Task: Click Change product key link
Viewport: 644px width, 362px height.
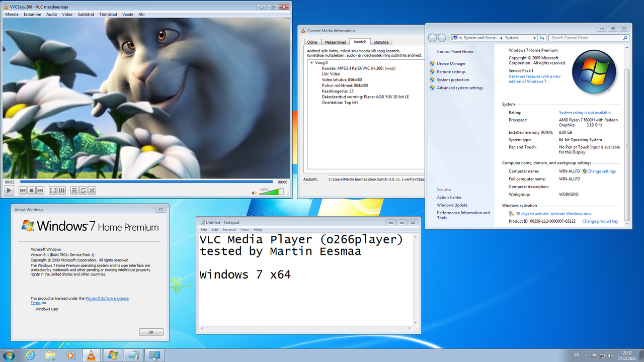Action: tap(600, 221)
